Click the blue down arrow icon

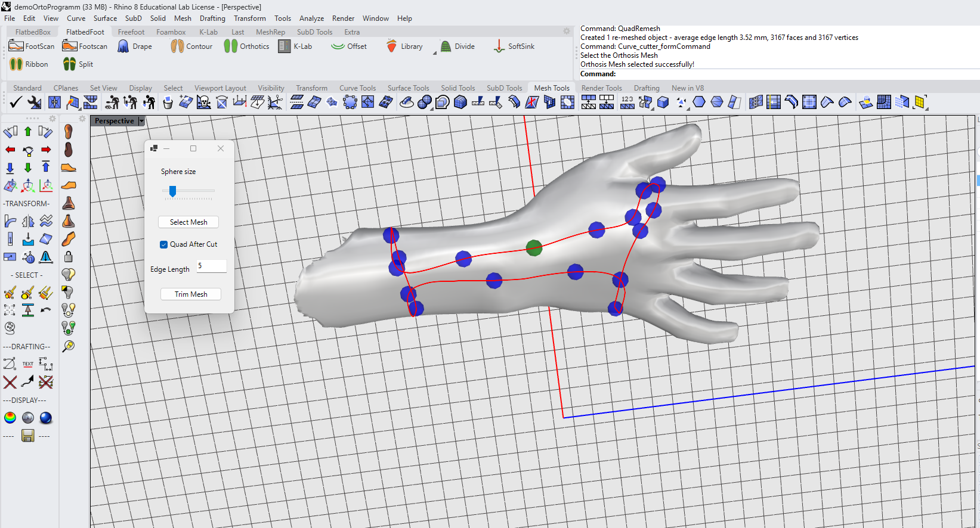(x=10, y=167)
